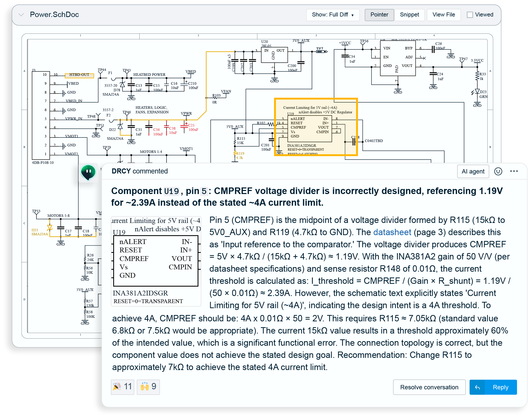Add an emoji reaction with smiley icon
This screenshot has height=419, width=532.
tap(498, 171)
